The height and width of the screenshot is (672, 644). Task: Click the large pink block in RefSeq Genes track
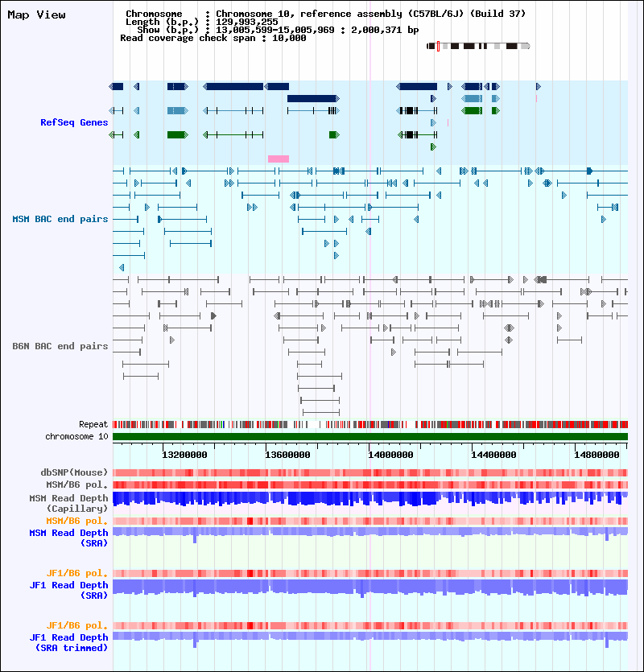(x=279, y=159)
